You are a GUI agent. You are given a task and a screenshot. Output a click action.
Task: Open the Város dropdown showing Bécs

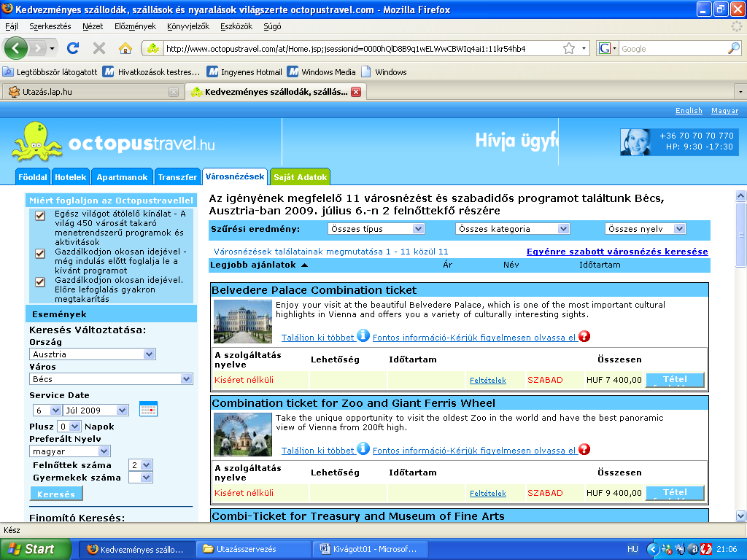[111, 379]
